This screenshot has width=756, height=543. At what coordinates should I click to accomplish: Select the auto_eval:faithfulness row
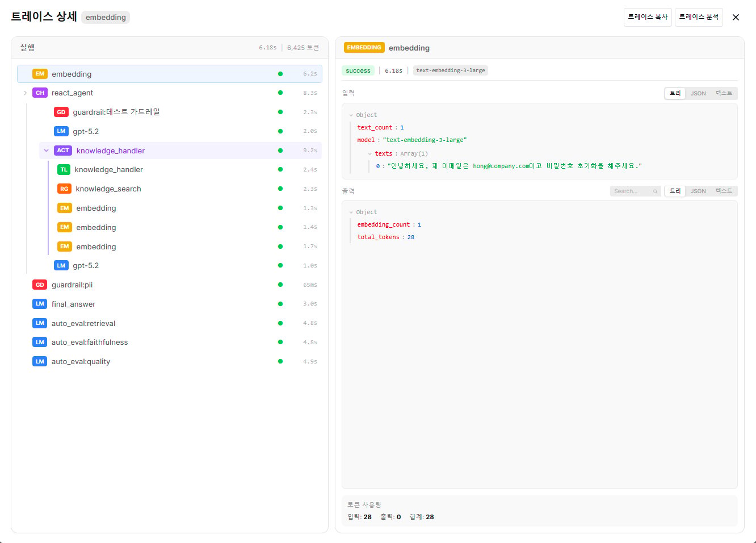click(170, 342)
